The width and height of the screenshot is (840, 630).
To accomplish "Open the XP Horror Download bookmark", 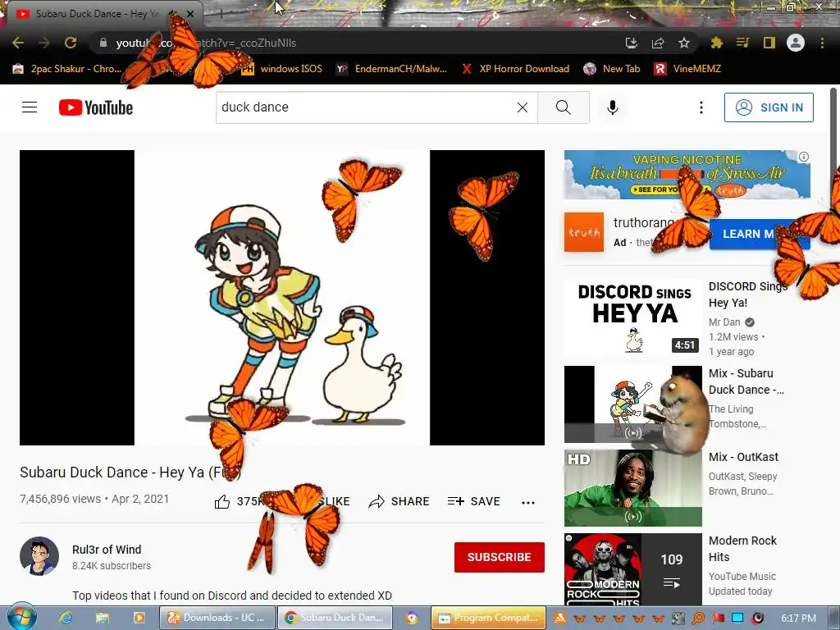I will coord(515,69).
